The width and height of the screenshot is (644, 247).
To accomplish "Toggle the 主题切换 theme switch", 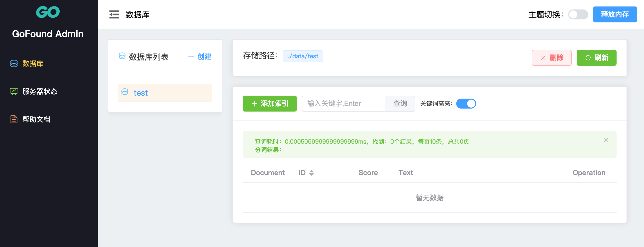I will [x=578, y=14].
